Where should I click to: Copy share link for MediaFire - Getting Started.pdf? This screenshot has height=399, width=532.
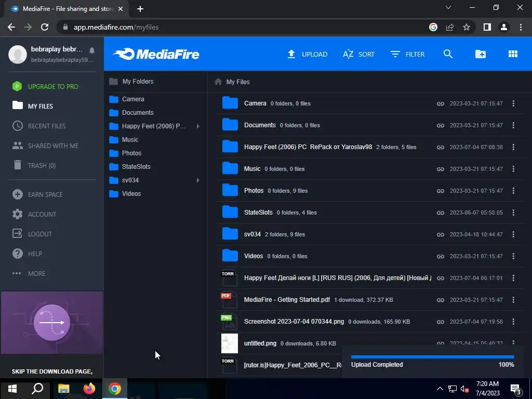(441, 300)
